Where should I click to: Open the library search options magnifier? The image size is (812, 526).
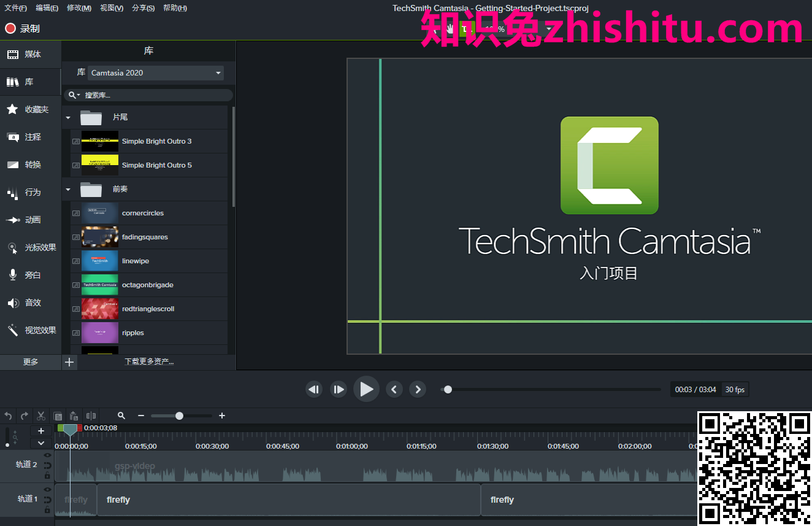coord(74,95)
